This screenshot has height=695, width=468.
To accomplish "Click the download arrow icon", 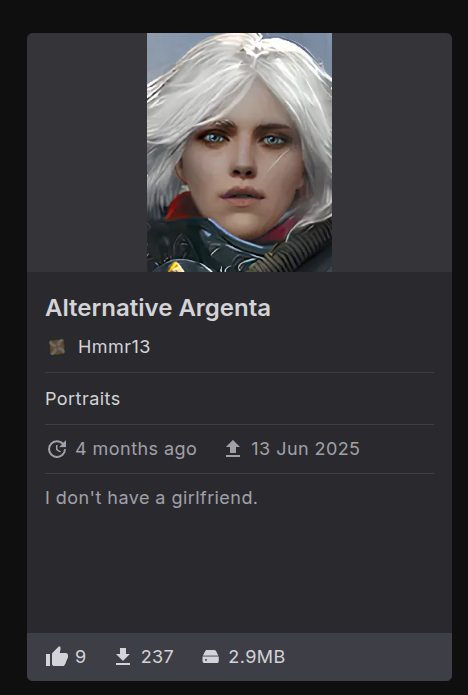I will 123,656.
